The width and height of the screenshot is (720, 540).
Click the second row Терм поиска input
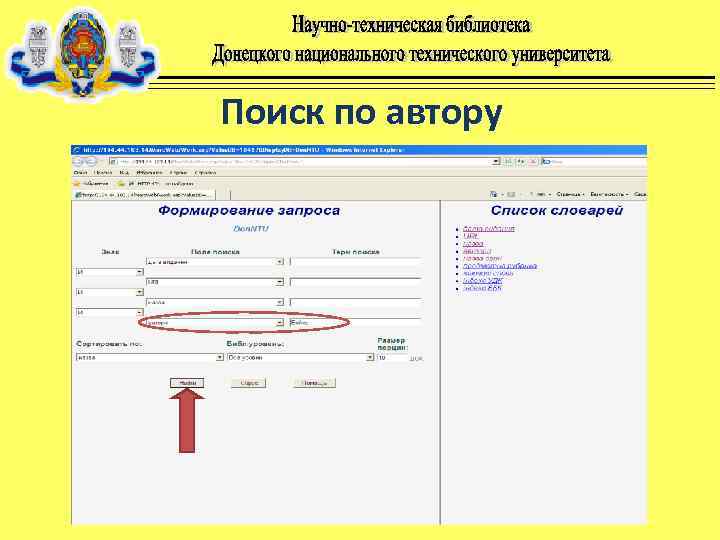(355, 282)
